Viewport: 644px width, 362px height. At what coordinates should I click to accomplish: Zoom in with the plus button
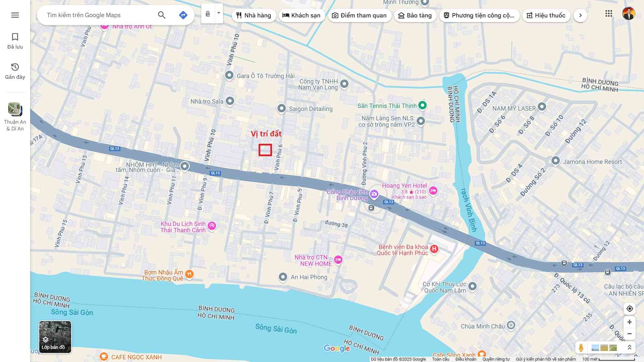(629, 322)
